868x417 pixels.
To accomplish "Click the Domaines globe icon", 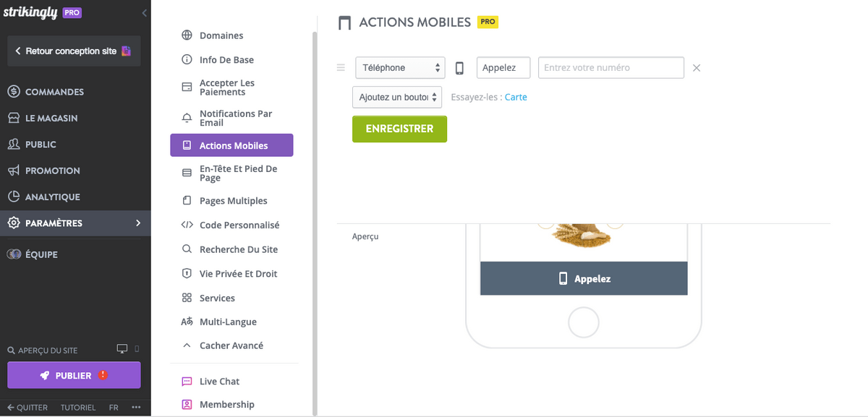I will pos(187,35).
